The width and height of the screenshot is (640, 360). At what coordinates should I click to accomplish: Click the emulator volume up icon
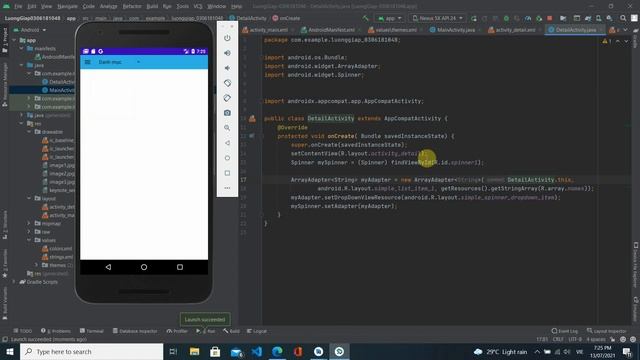click(227, 53)
